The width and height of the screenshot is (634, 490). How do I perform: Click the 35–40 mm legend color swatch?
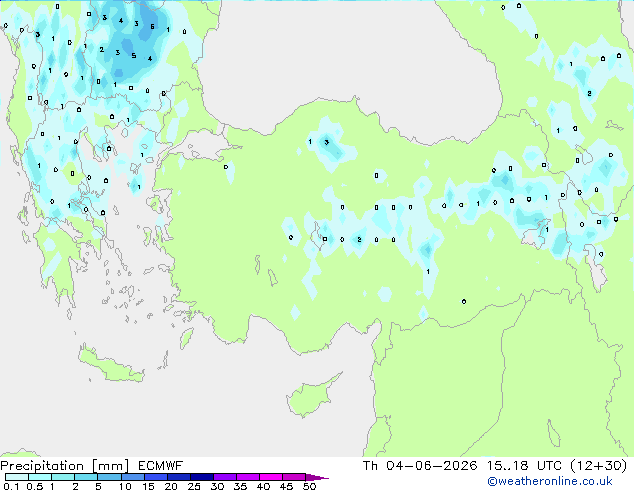(x=247, y=477)
